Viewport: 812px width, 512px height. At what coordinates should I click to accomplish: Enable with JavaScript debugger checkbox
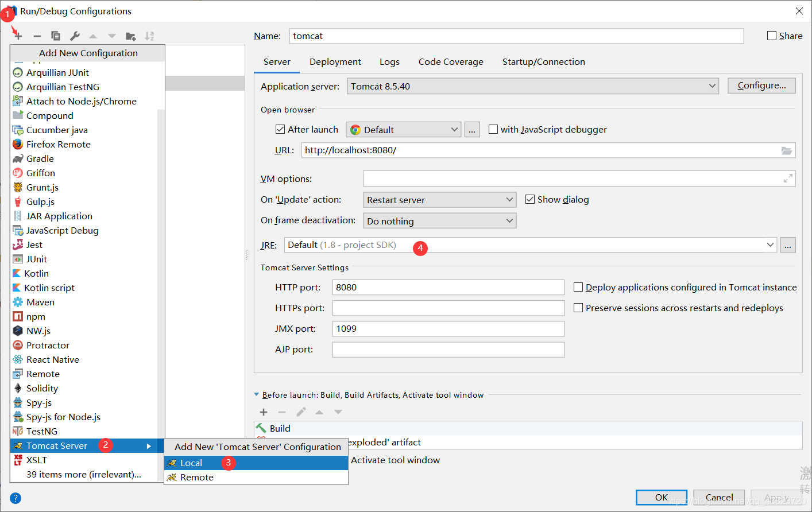[493, 130]
